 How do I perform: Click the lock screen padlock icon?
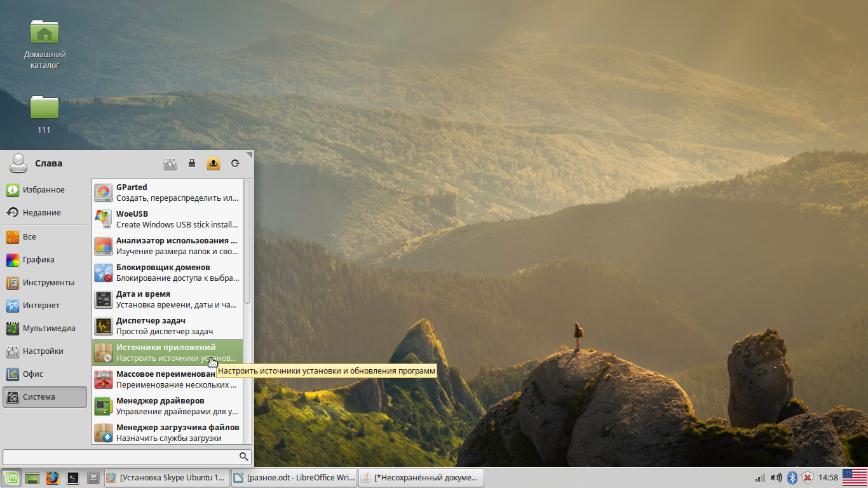point(192,163)
